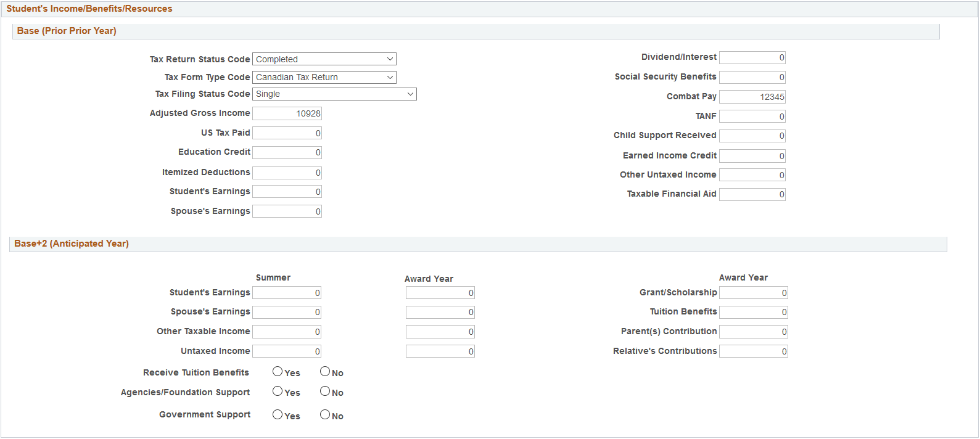Click the Education Credit field
Screen dimensions: 980x439
pos(287,152)
